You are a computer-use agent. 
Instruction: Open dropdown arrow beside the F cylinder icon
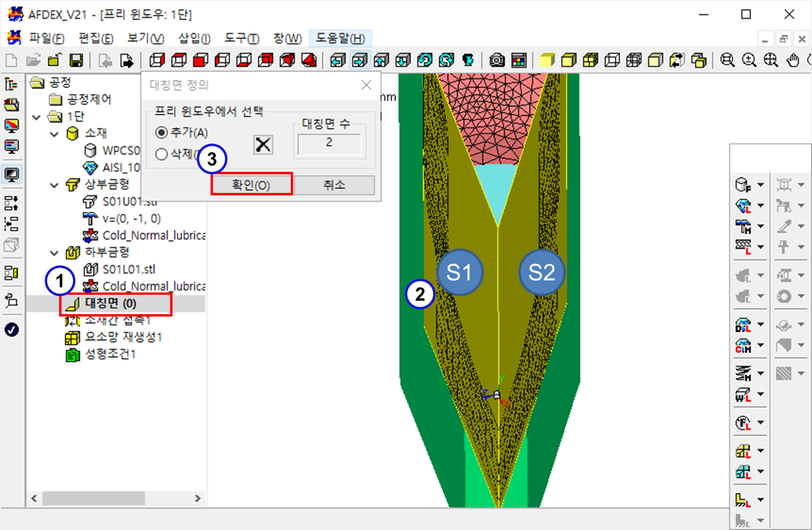coord(760,185)
